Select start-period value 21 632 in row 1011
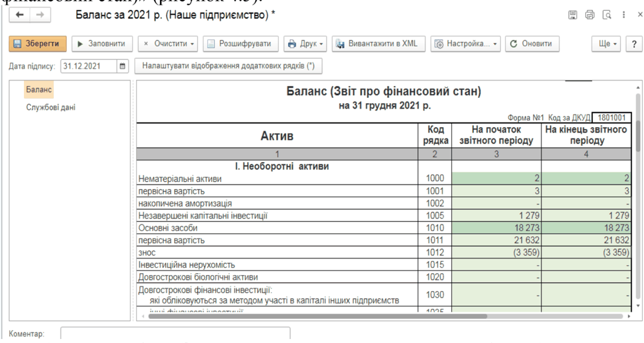Screen dimensions: 644x343 click(x=497, y=240)
